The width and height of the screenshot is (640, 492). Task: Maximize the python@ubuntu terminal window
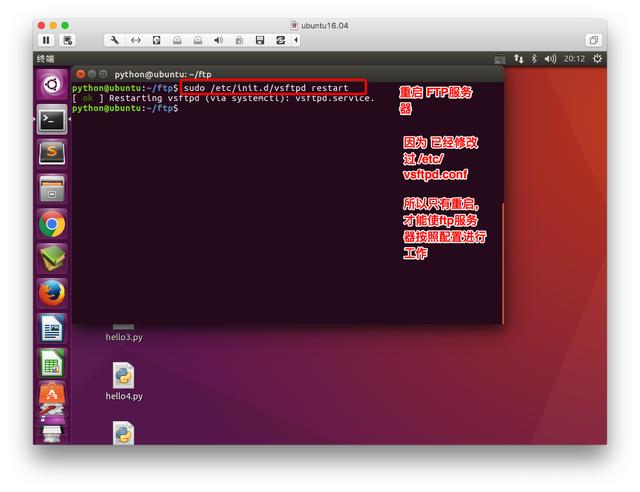pyautogui.click(x=103, y=74)
